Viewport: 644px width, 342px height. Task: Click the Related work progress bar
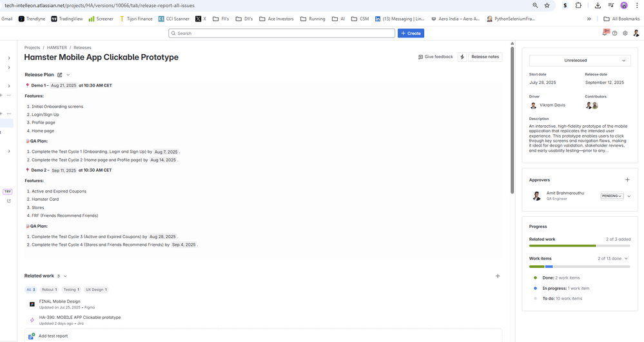(580, 246)
